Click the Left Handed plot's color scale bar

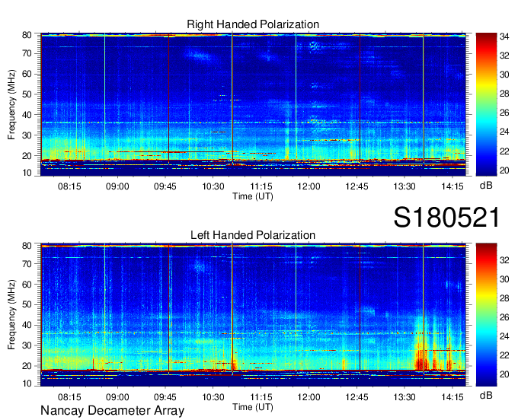tap(486, 315)
